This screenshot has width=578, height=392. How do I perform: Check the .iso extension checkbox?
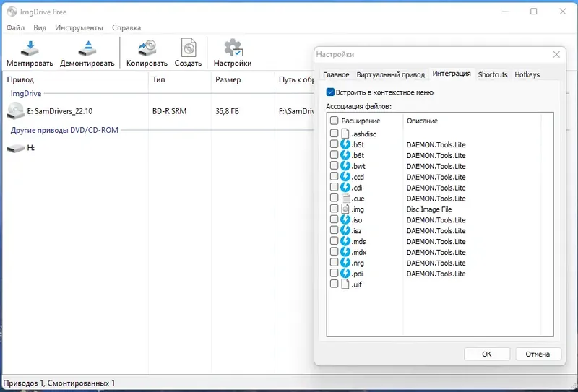pos(334,219)
